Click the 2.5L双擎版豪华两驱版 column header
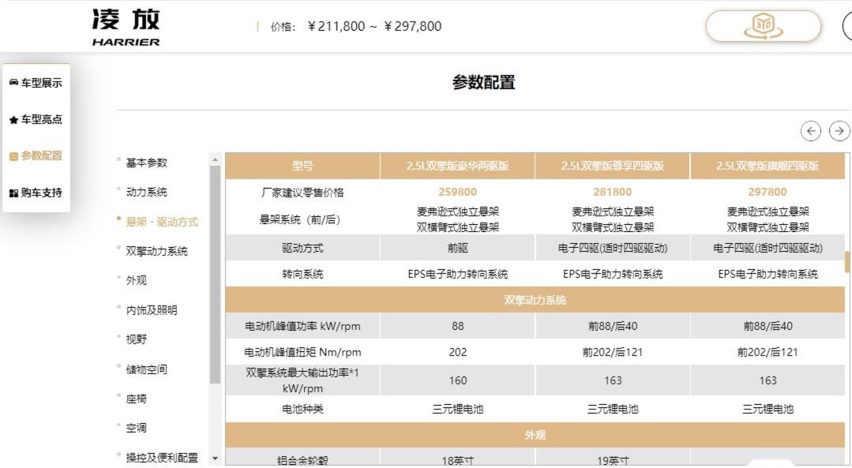This screenshot has height=468, width=852. [x=458, y=166]
